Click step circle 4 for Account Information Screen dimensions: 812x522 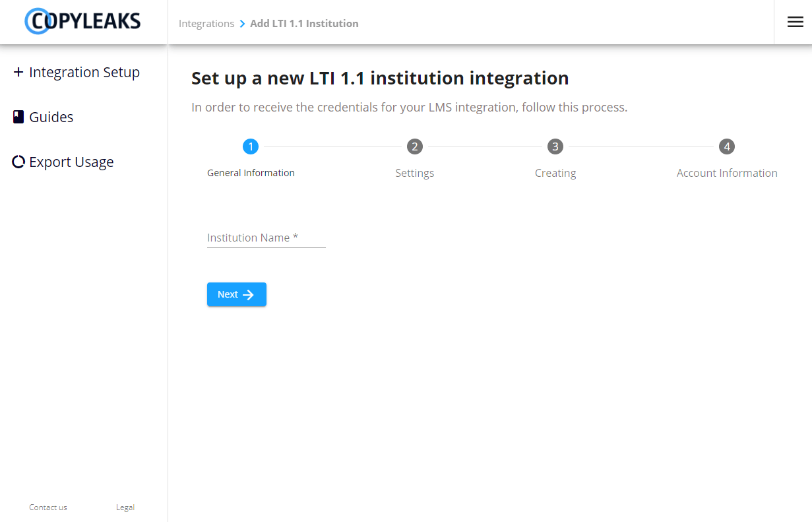click(x=726, y=146)
